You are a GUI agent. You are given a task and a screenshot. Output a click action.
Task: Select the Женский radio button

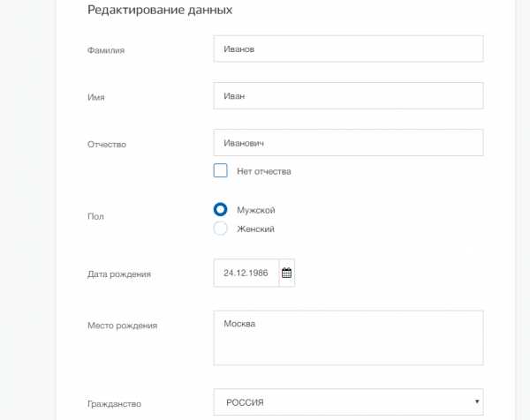coord(220,229)
